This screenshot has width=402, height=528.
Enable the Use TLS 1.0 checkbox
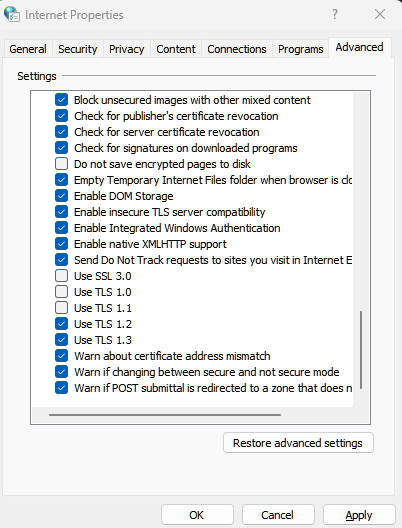[x=61, y=292]
